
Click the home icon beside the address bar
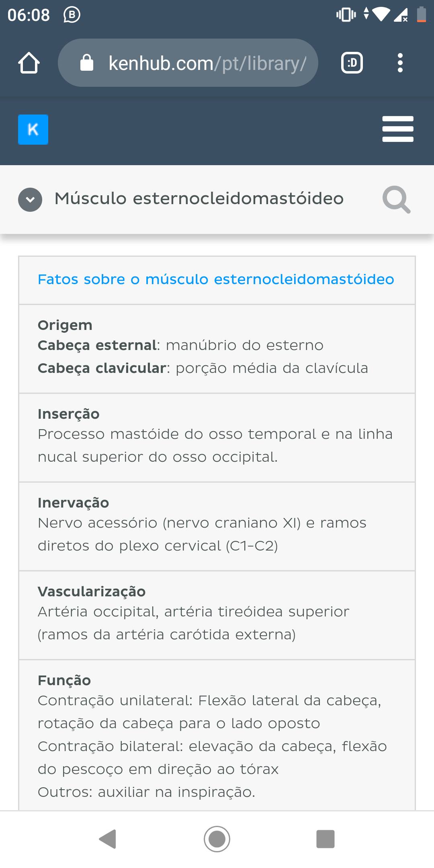click(x=29, y=62)
